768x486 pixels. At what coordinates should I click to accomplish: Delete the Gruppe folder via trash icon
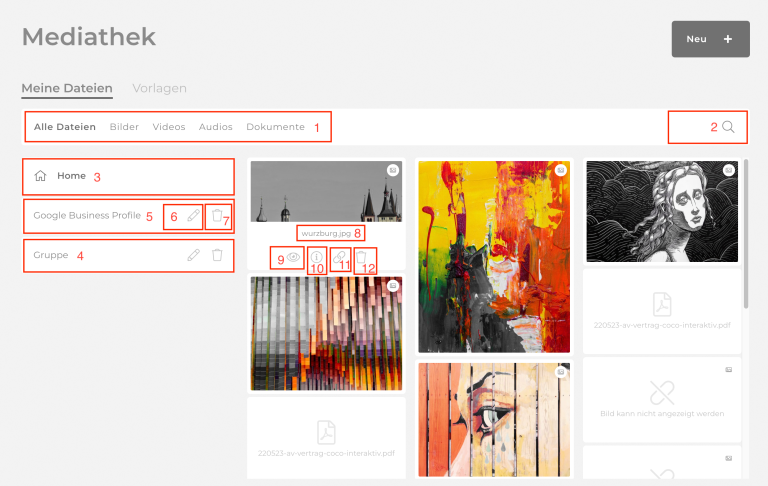[x=217, y=255]
